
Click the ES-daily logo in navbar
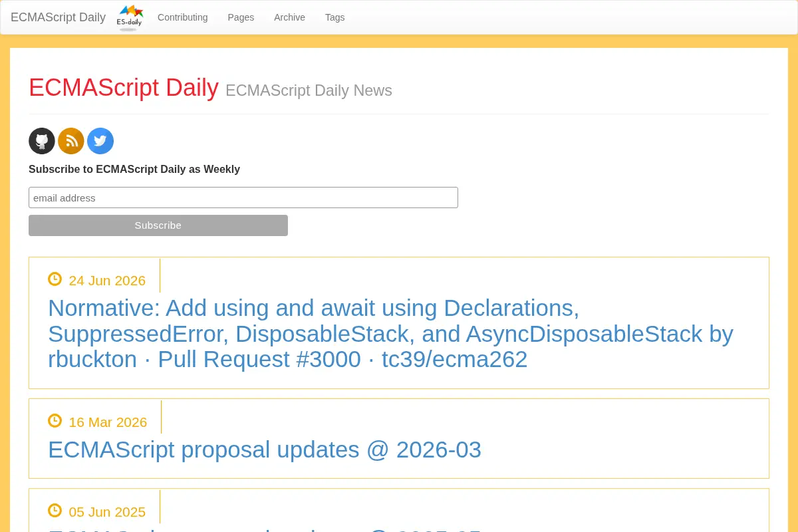pos(130,17)
